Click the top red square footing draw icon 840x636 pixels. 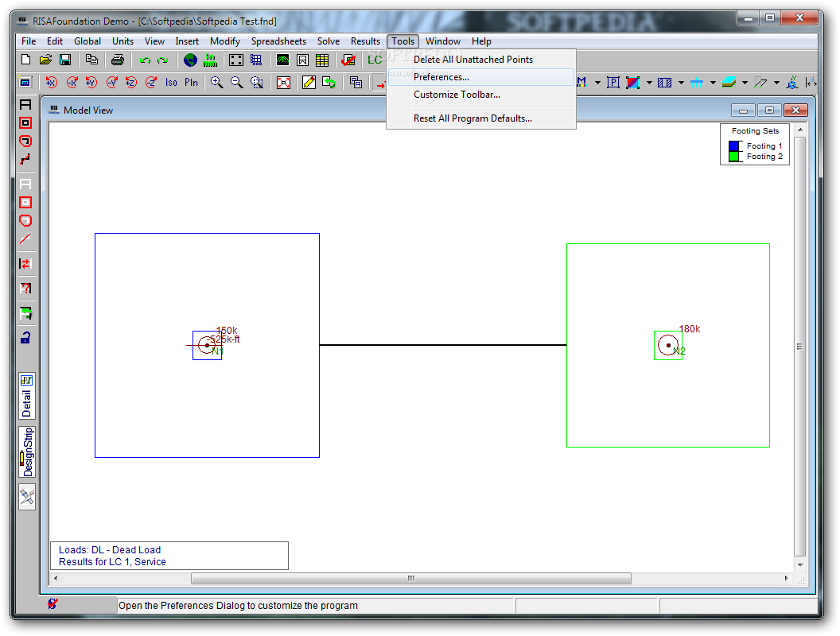25,122
